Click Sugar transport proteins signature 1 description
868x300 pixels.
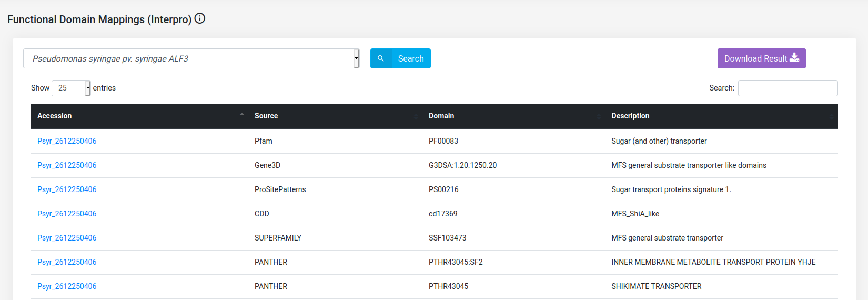coord(671,189)
